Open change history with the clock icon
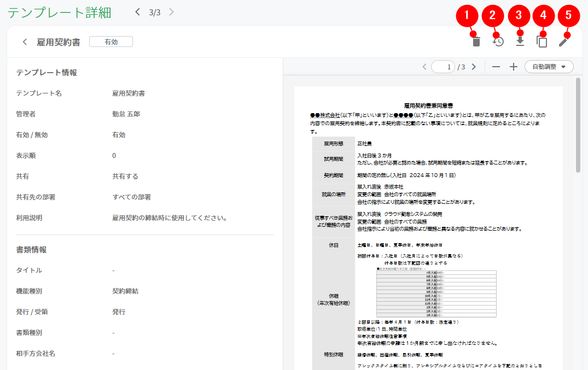 point(498,42)
